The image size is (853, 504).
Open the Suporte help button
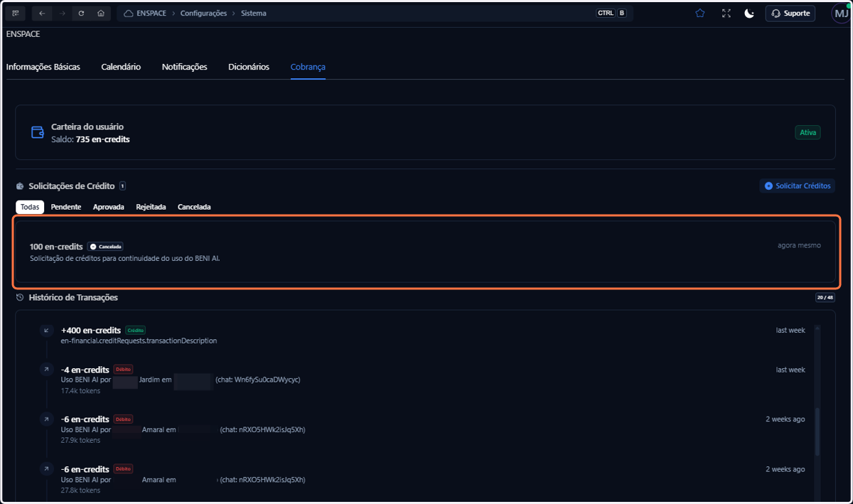point(790,13)
